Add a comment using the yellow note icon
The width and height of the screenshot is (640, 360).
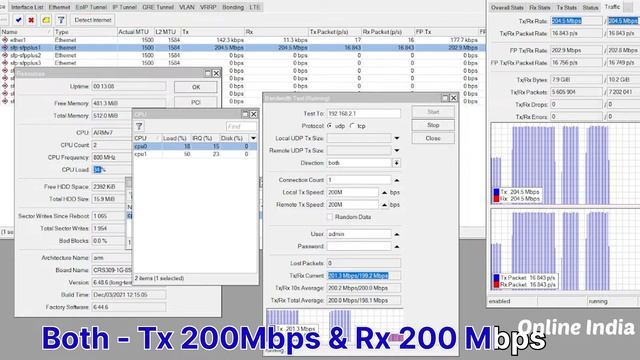[x=46, y=20]
